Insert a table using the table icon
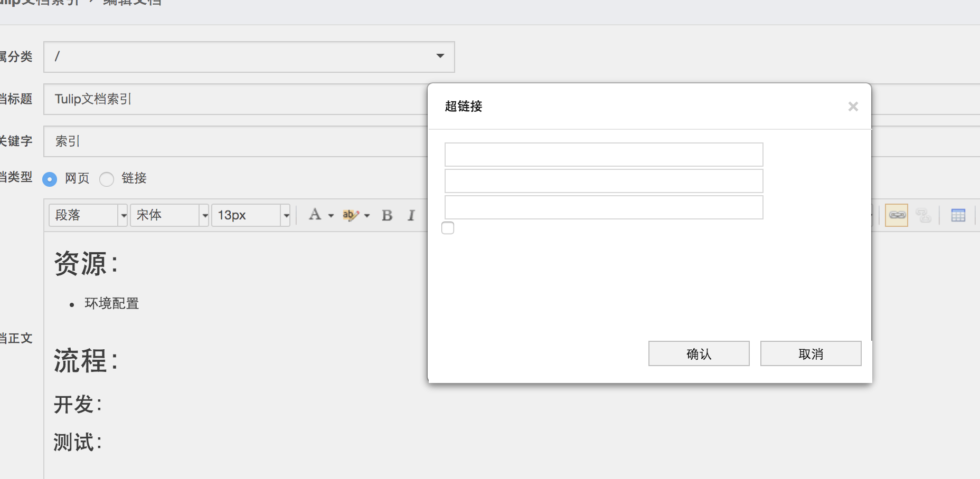Image resolution: width=980 pixels, height=479 pixels. tap(958, 215)
